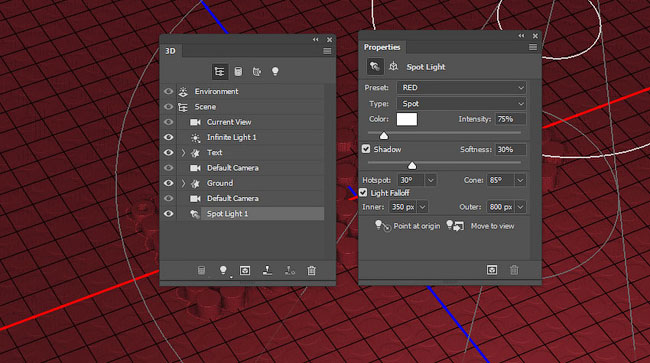Click the Move to view label

[x=492, y=226]
